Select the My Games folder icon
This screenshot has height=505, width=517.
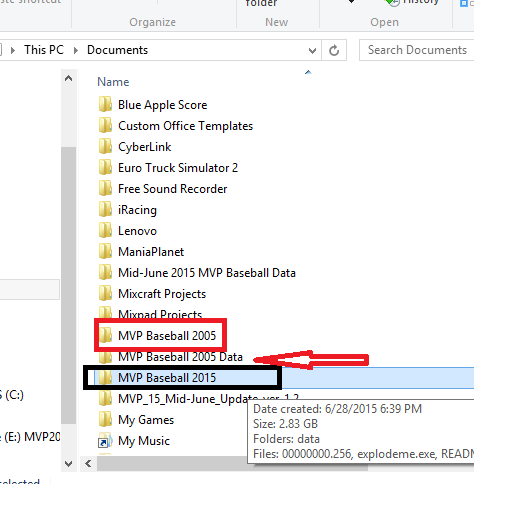point(106,420)
